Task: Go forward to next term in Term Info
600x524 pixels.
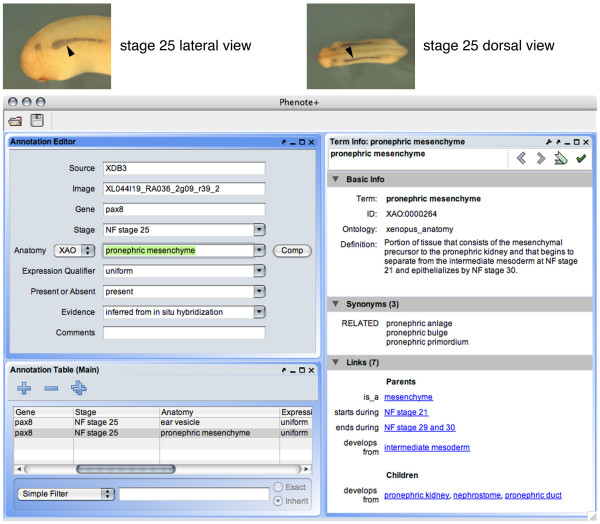Action: (540, 158)
